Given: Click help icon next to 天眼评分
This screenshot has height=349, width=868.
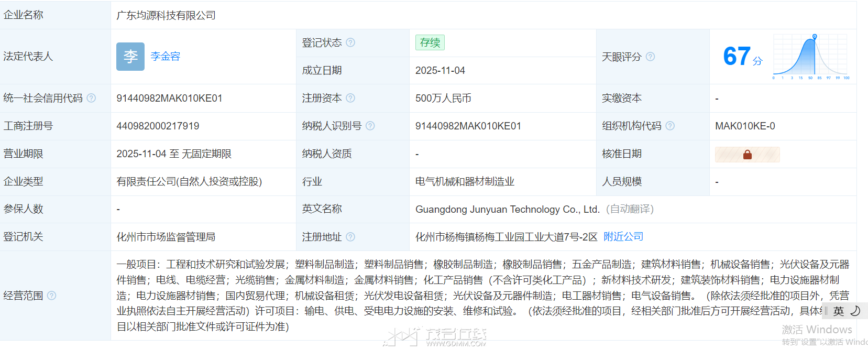Looking at the screenshot, I should pyautogui.click(x=650, y=57).
